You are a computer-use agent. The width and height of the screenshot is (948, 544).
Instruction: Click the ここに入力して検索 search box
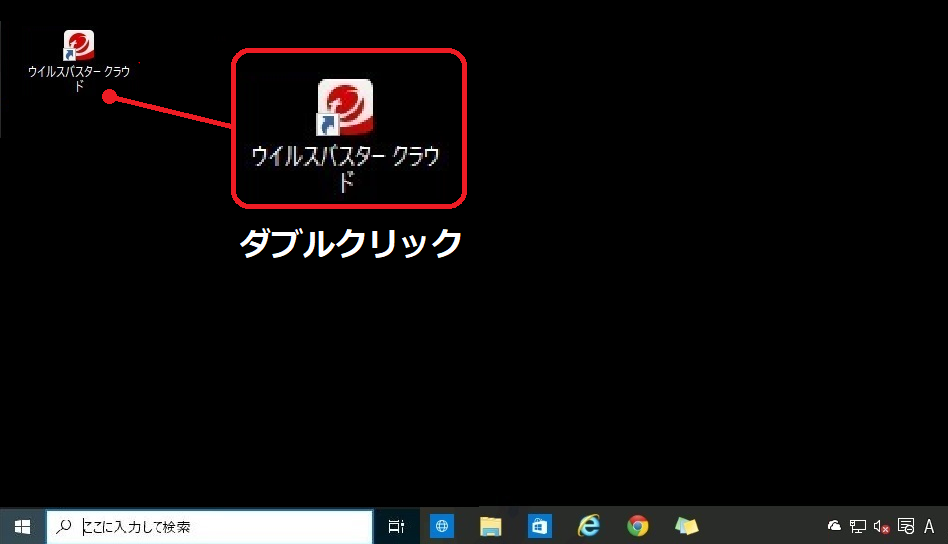click(210, 526)
